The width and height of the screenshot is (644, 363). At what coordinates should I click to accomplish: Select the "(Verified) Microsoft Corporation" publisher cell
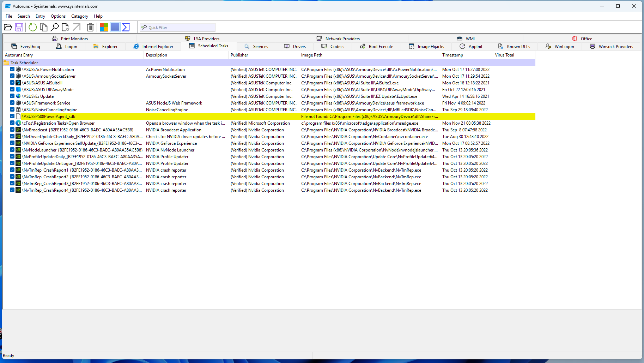pos(260,123)
